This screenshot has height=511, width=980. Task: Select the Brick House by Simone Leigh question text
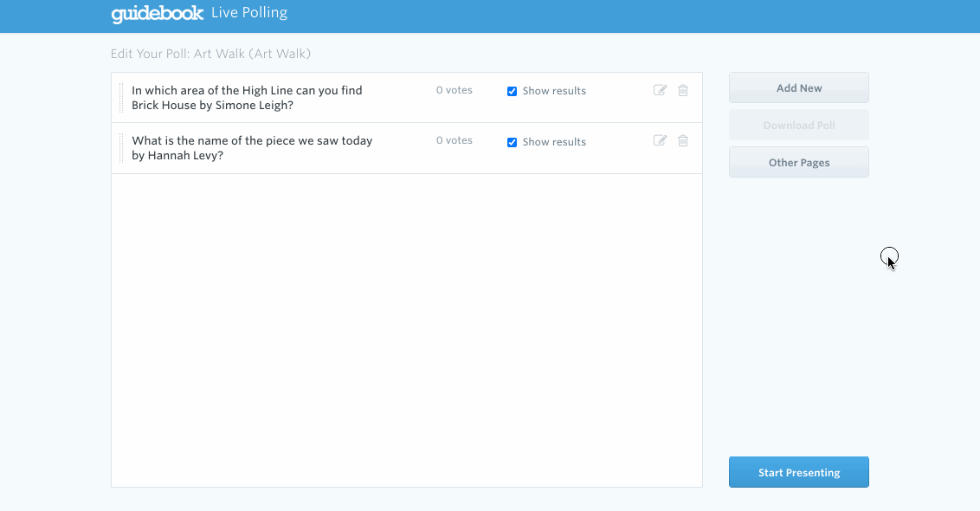click(247, 98)
